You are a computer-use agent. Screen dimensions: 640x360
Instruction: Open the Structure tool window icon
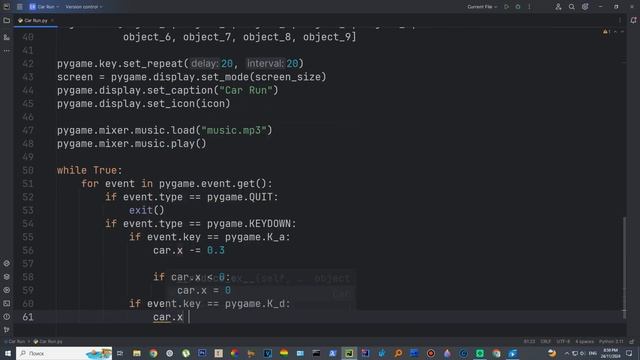pyautogui.click(x=7, y=37)
